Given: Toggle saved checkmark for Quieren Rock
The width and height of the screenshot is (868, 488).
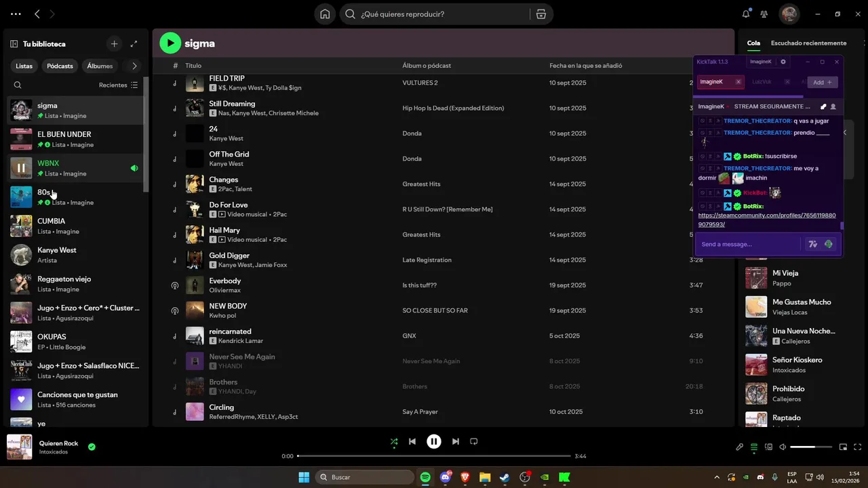Looking at the screenshot, I should tap(92, 447).
